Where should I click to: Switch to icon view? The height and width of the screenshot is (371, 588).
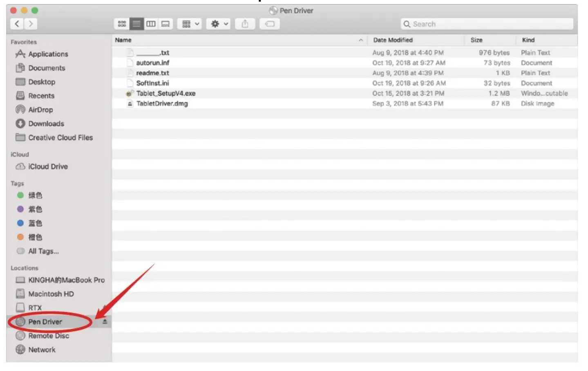(122, 24)
